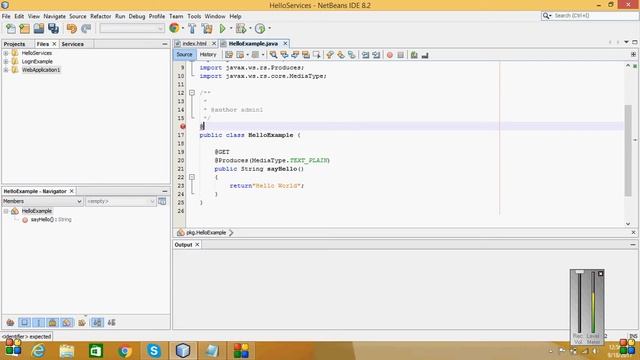
Task: Collapse the HelloExample node in Navigator
Action: (x=6, y=211)
